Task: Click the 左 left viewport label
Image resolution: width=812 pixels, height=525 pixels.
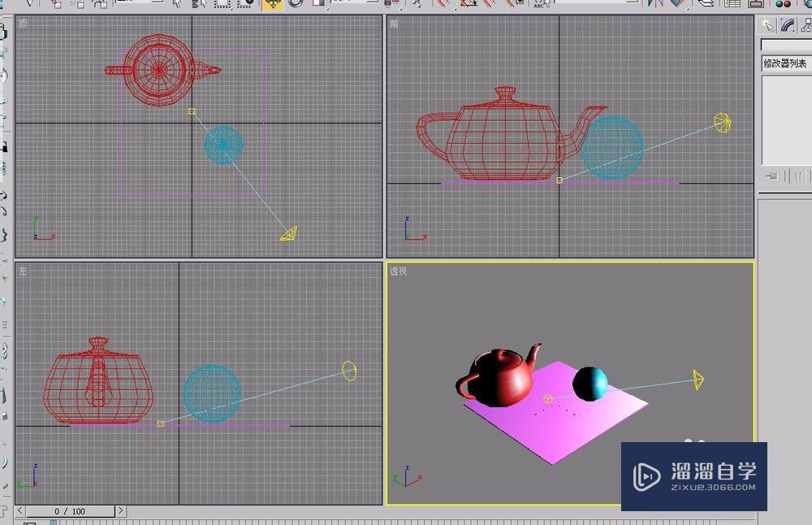Action: 22,271
